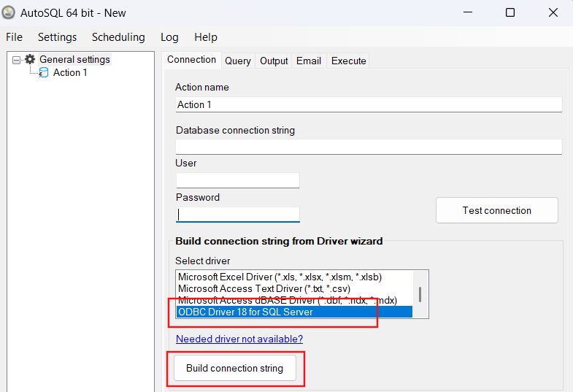
Task: Open the Help menu
Action: [206, 37]
